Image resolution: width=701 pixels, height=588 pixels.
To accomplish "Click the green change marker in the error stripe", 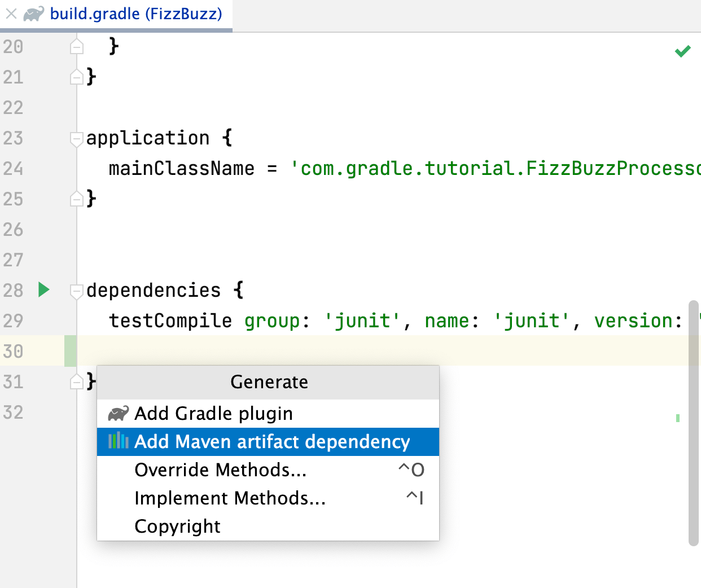I will pyautogui.click(x=678, y=418).
